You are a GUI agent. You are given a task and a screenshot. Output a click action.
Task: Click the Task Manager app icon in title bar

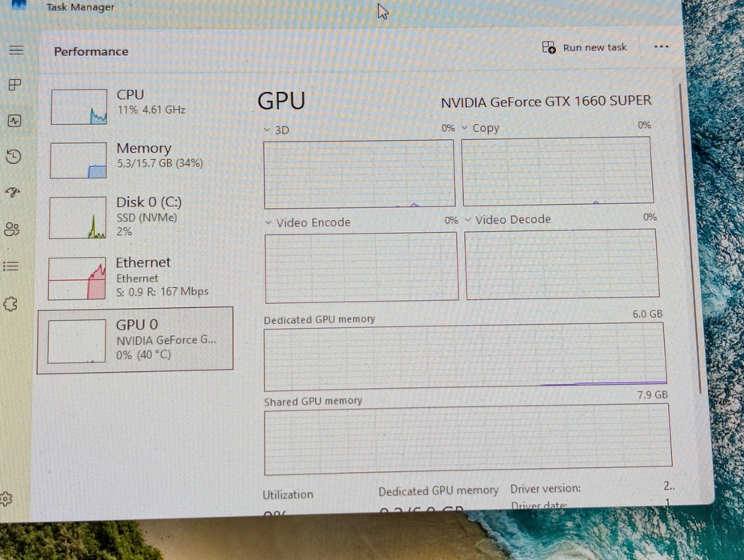18,5
